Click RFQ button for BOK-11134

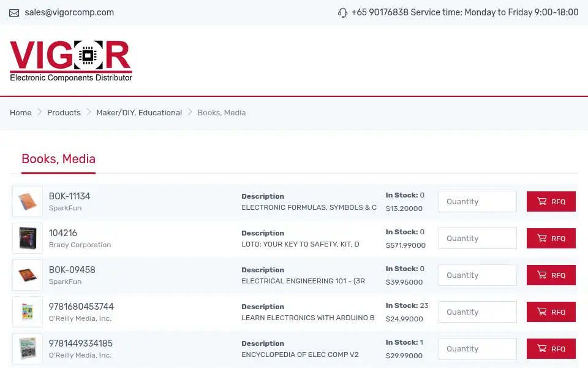[x=551, y=202]
